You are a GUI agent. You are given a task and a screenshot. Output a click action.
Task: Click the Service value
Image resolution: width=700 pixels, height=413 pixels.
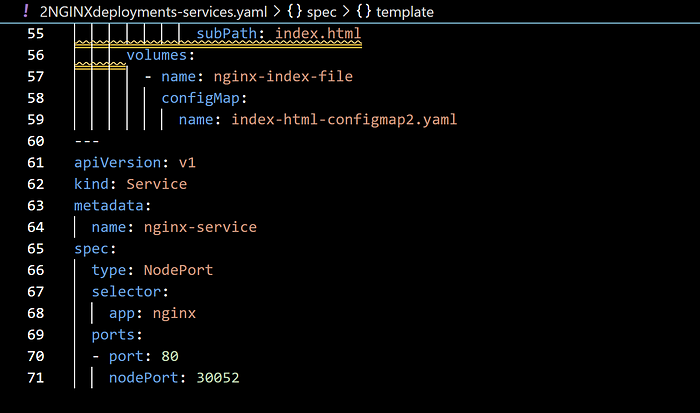tap(157, 184)
